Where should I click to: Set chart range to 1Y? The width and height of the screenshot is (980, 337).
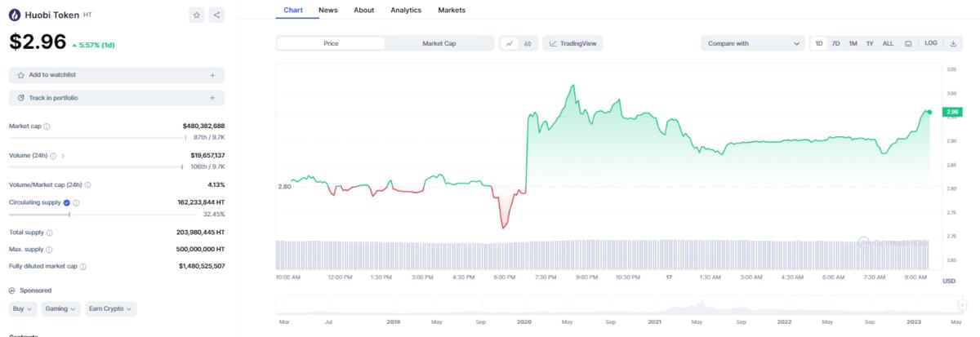tap(870, 43)
